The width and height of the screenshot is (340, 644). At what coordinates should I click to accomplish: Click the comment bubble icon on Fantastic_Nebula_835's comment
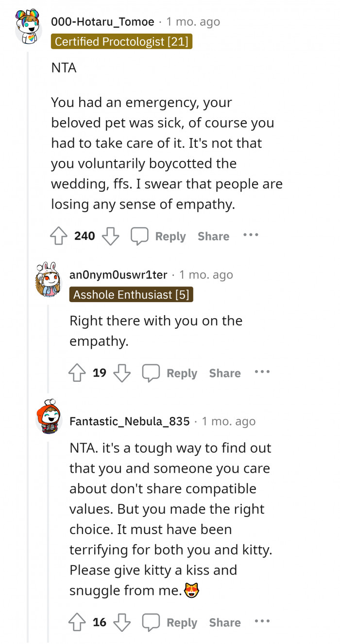point(151,622)
